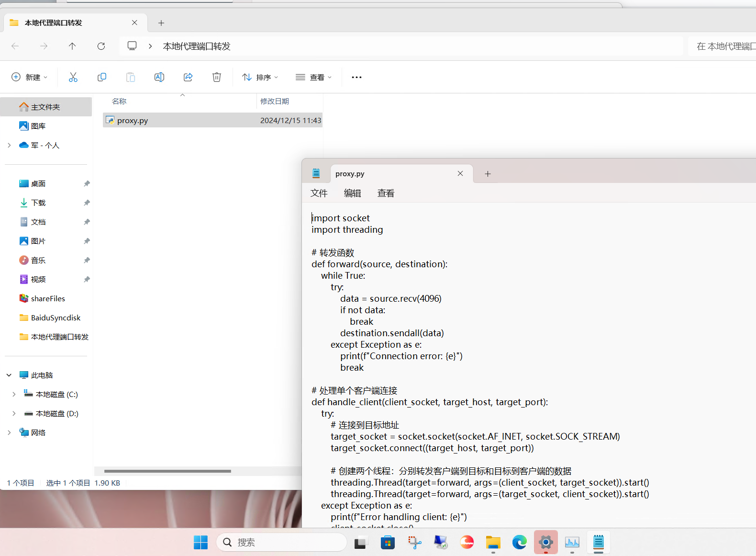Go up one folder level
This screenshot has height=556, width=756.
coord(72,46)
